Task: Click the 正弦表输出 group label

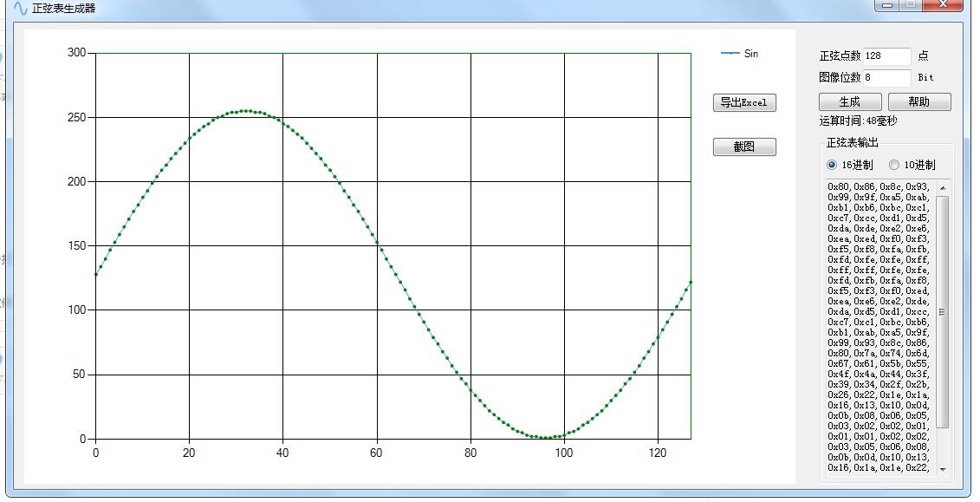Action: point(853,142)
